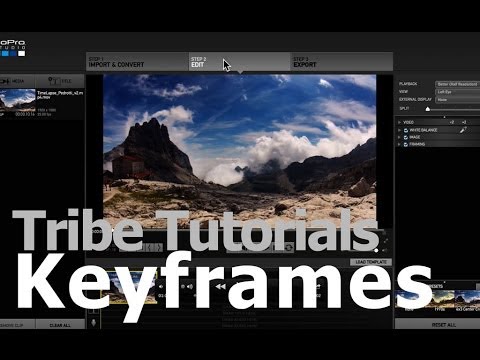Select the TimeLapse clip thumbnail in media bin
Screen dimensions: 480x360
[x=17, y=100]
